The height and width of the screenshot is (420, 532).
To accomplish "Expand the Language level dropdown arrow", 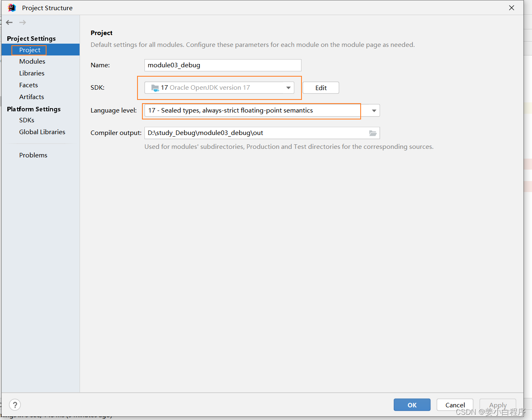I will [374, 111].
